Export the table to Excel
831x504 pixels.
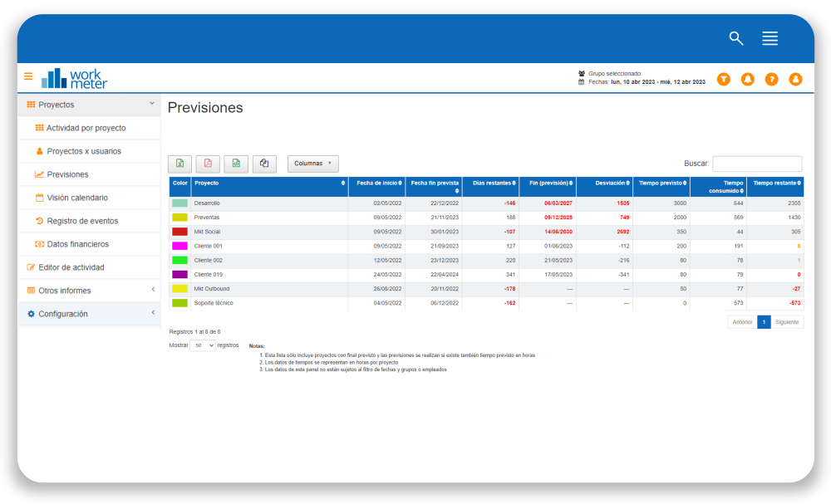(x=179, y=164)
